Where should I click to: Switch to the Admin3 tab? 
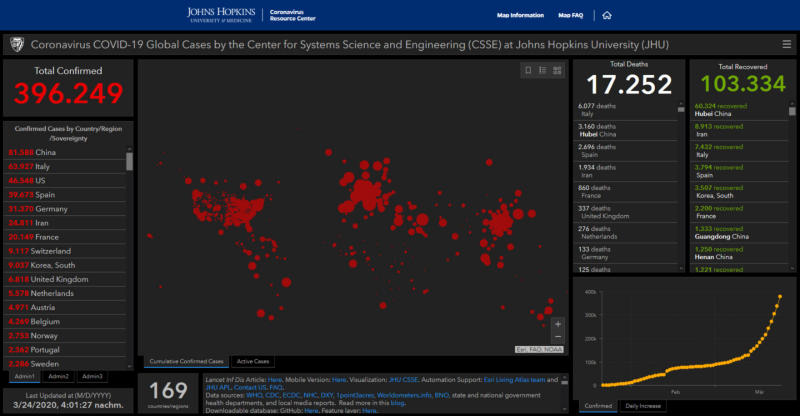click(x=92, y=376)
